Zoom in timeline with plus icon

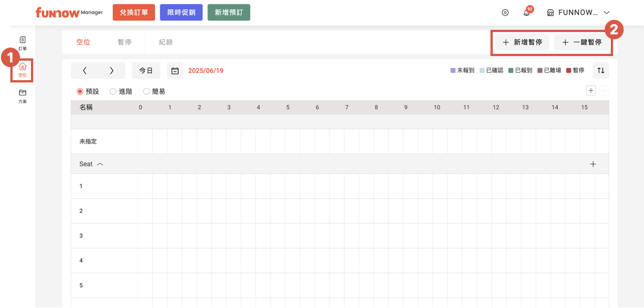click(591, 90)
